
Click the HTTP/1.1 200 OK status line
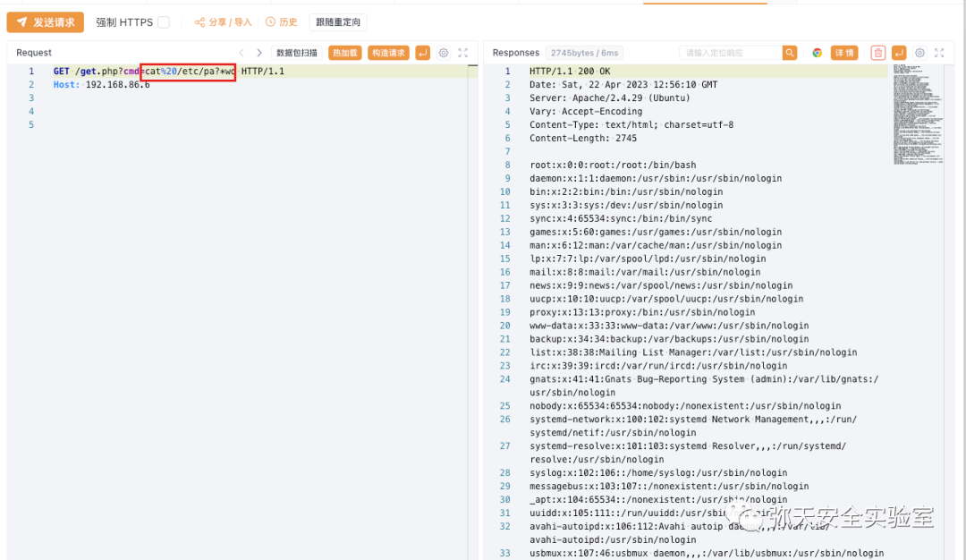[570, 72]
